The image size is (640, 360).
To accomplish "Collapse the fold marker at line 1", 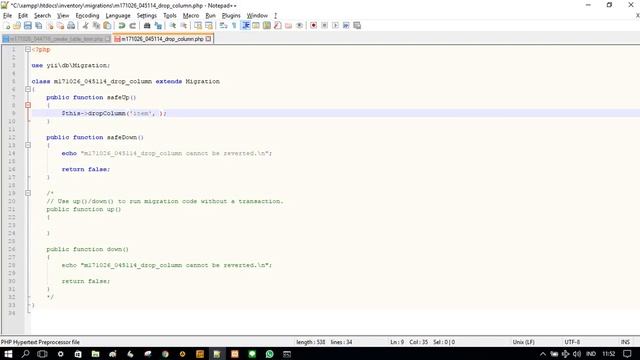I will [x=28, y=49].
